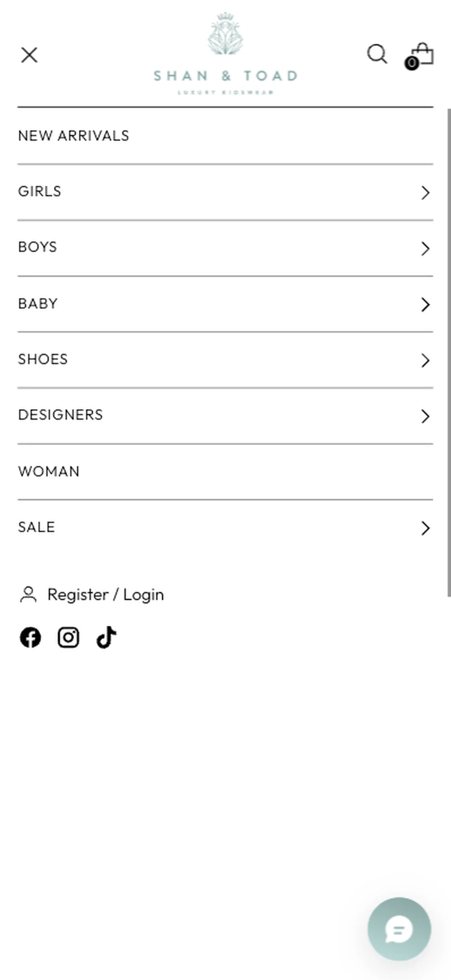Click the cart item count badge
Image resolution: width=451 pixels, height=980 pixels.
(411, 64)
